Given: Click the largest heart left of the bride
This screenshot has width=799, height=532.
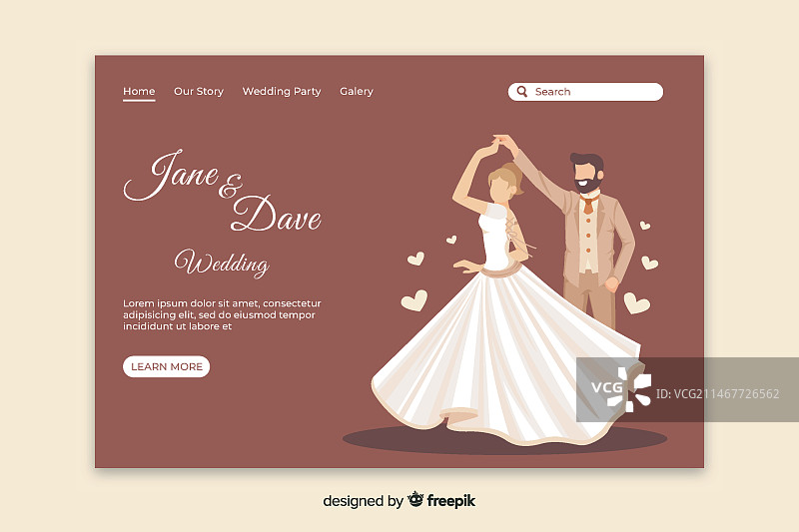Looking at the screenshot, I should point(413,299).
